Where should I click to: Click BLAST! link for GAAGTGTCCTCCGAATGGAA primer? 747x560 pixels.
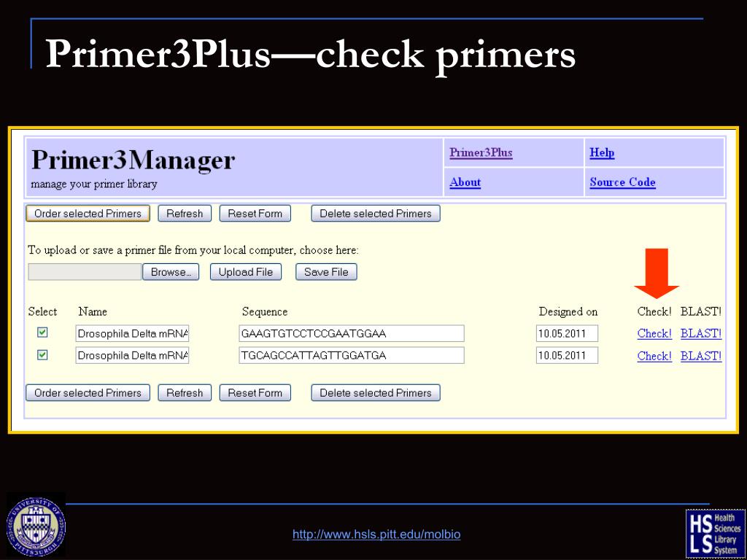[x=701, y=333]
